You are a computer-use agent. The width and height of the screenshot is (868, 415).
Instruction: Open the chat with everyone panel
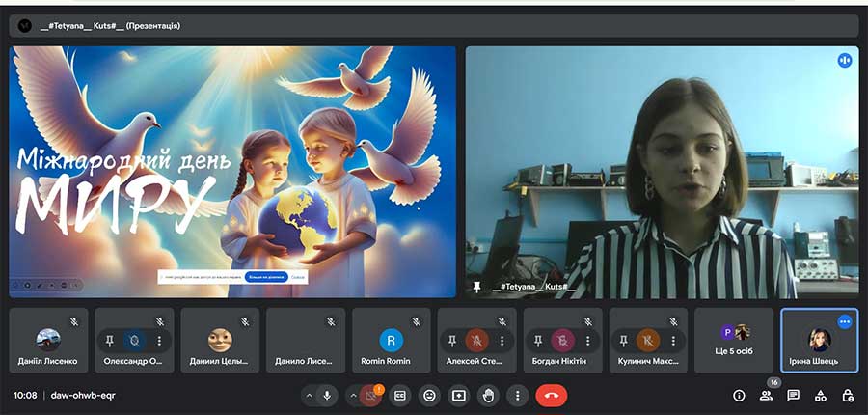[793, 396]
